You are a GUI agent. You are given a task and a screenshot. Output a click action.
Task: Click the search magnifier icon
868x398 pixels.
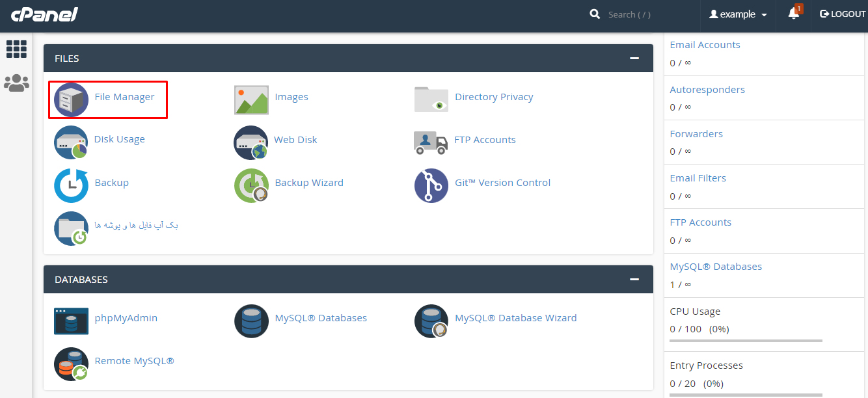pos(595,14)
